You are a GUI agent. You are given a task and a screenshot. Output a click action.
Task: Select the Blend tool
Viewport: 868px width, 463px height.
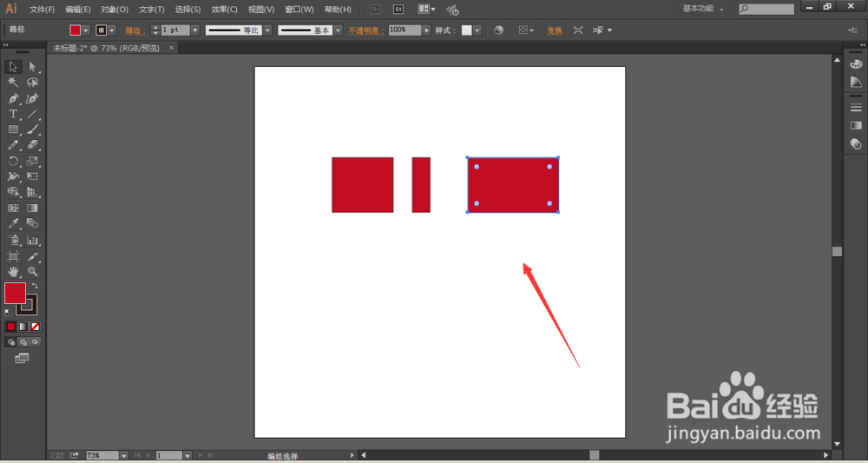pos(33,224)
